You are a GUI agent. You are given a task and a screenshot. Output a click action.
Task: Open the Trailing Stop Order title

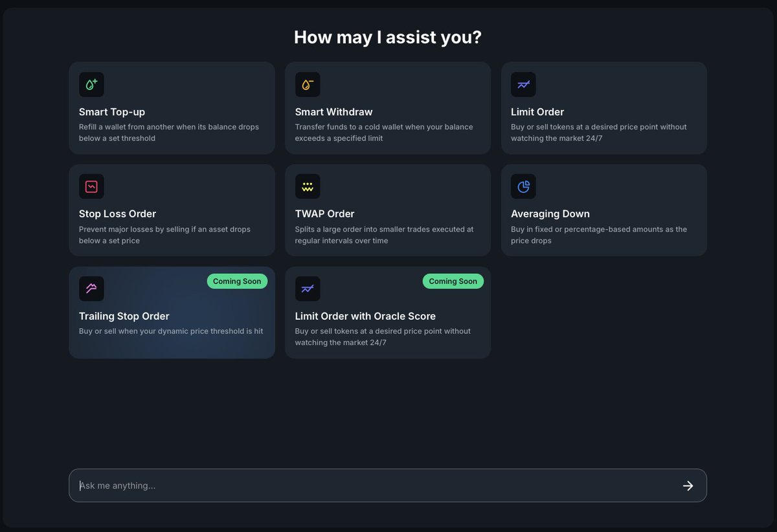pyautogui.click(x=124, y=316)
